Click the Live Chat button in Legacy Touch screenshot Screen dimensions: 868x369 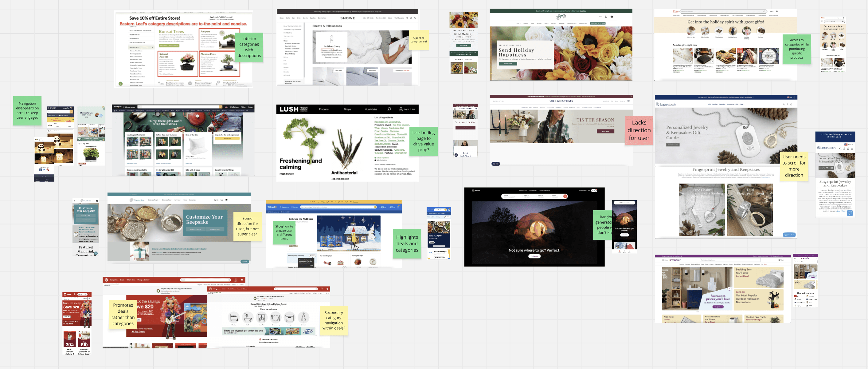(x=789, y=235)
